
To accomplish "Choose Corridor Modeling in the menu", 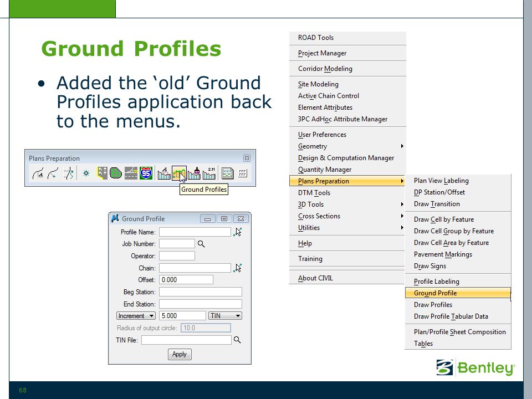I will (x=347, y=69).
